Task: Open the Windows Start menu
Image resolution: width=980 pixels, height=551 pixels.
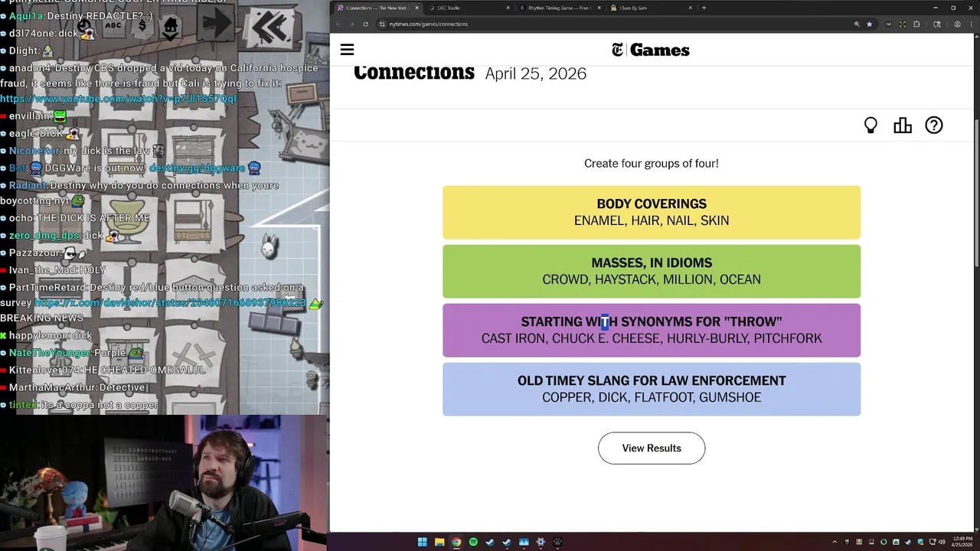Action: 423,542
